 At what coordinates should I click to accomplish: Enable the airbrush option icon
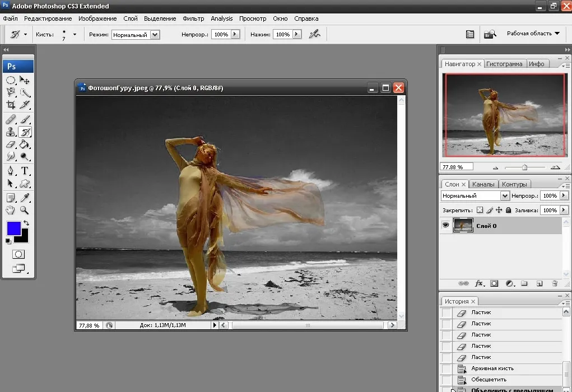point(314,34)
